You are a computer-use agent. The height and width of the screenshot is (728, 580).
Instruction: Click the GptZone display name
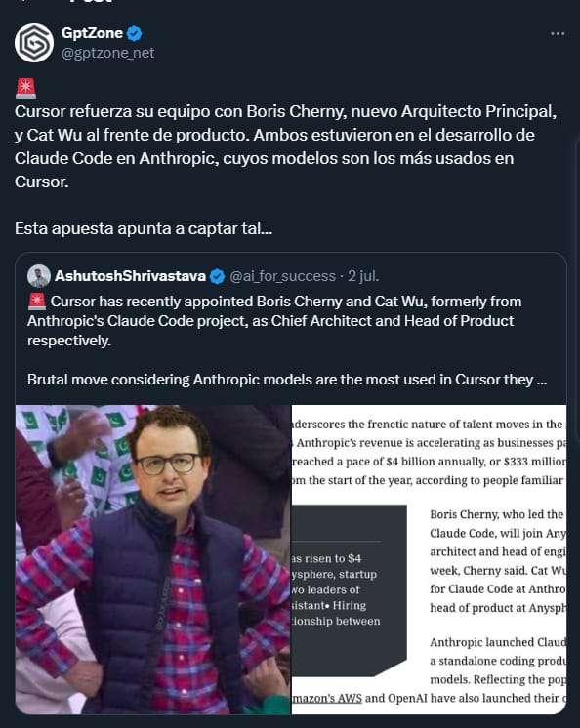click(92, 33)
